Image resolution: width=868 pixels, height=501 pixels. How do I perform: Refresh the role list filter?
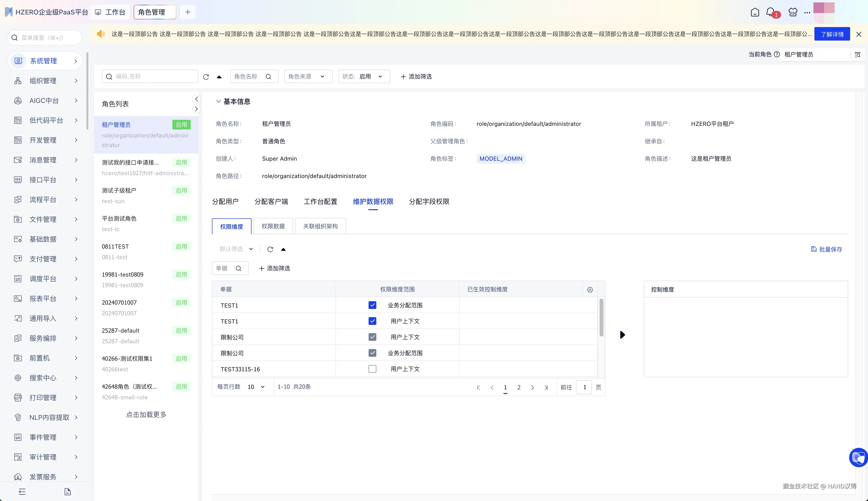(x=206, y=77)
